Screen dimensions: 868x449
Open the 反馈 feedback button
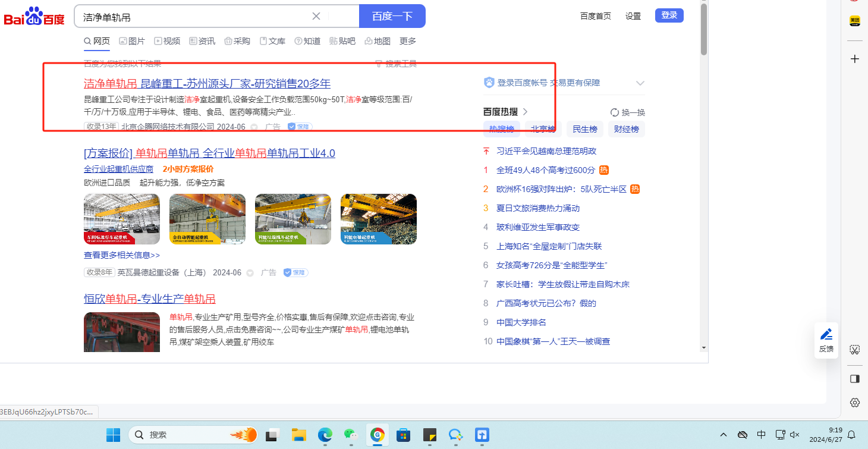click(x=826, y=341)
